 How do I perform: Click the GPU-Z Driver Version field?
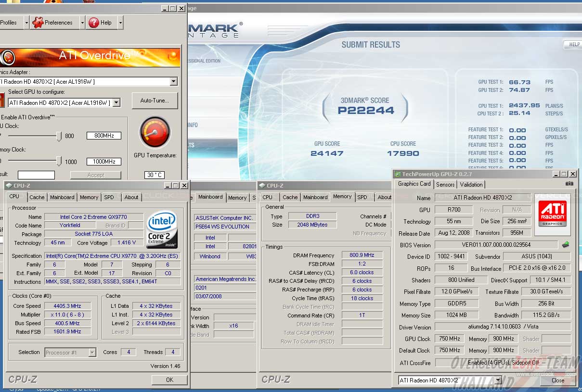[x=503, y=327]
